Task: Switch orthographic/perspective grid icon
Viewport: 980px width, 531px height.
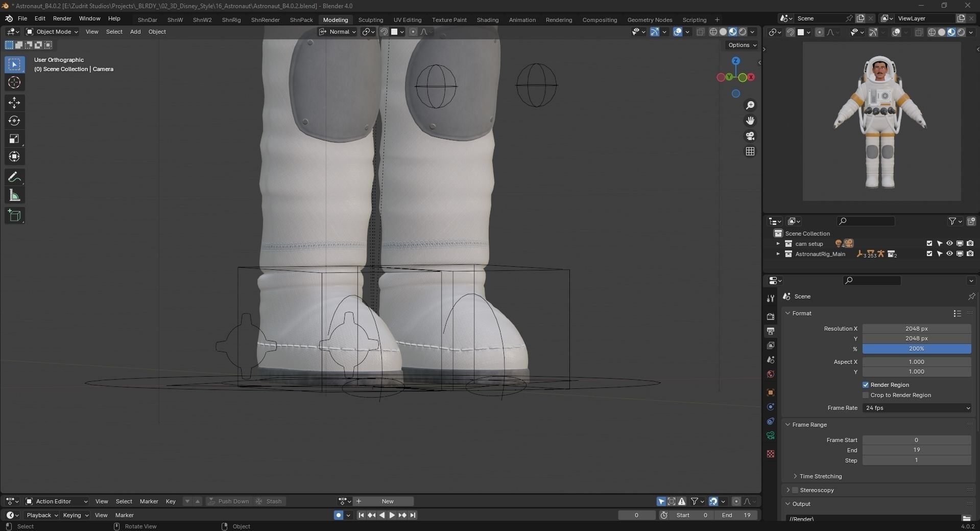Action: (x=750, y=151)
